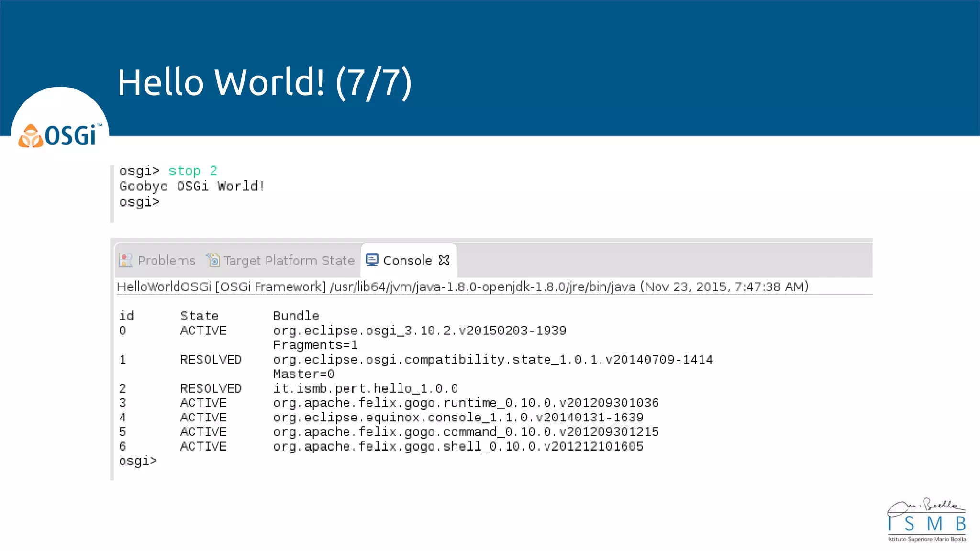Click bundle it.ismb.pert.hello_1.0.0
The height and width of the screenshot is (551, 980).
pyautogui.click(x=366, y=388)
